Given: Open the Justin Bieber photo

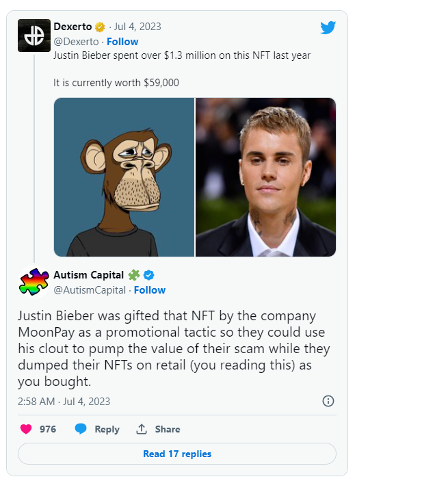Looking at the screenshot, I should coord(266,177).
